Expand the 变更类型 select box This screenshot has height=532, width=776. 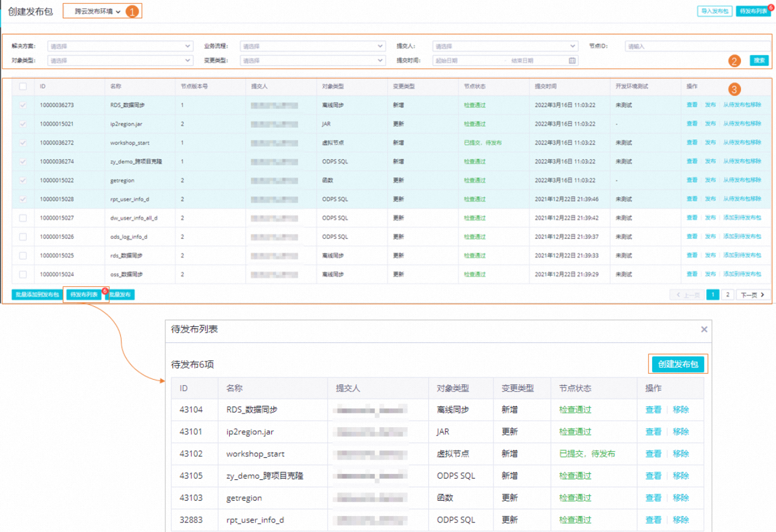pyautogui.click(x=313, y=60)
